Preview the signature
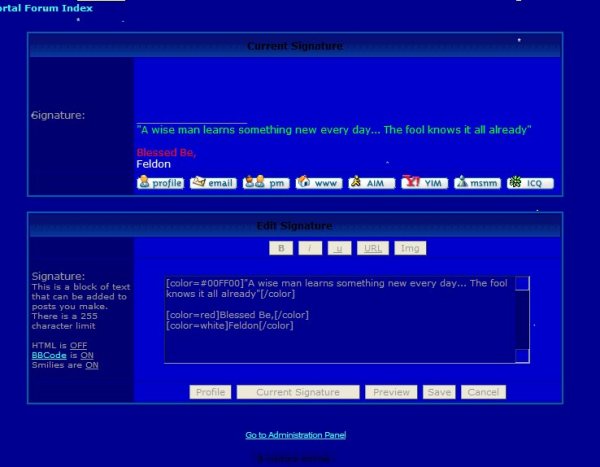 coord(390,392)
